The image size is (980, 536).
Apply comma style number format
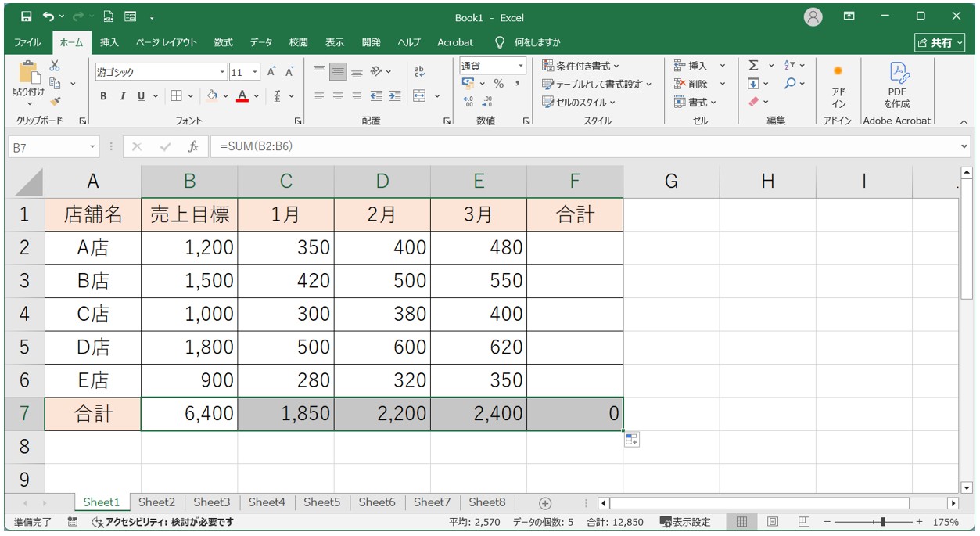click(518, 84)
